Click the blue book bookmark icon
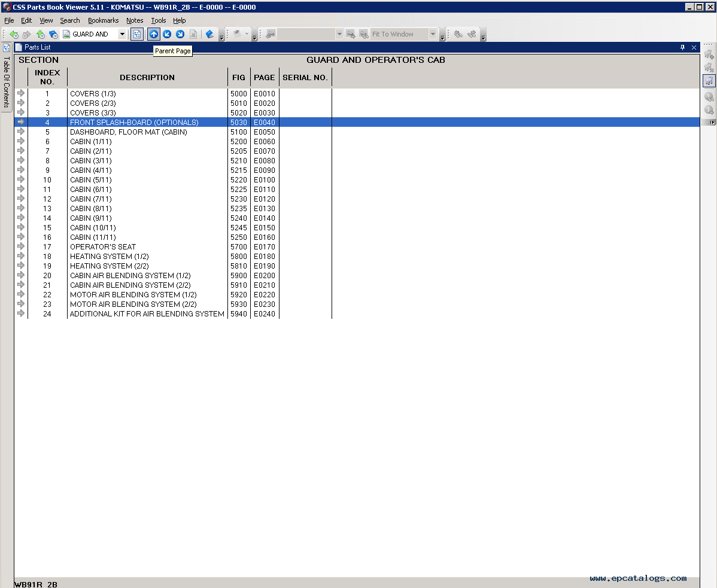 [x=210, y=34]
